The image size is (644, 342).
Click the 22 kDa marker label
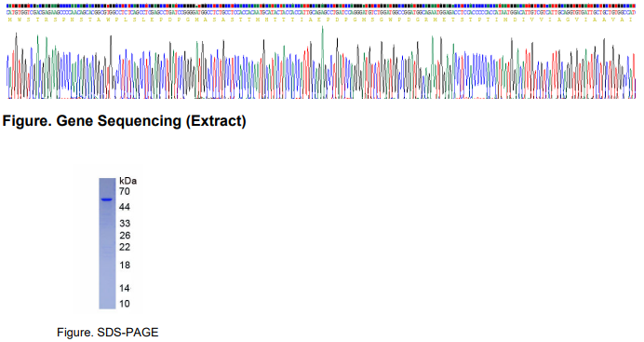point(125,247)
